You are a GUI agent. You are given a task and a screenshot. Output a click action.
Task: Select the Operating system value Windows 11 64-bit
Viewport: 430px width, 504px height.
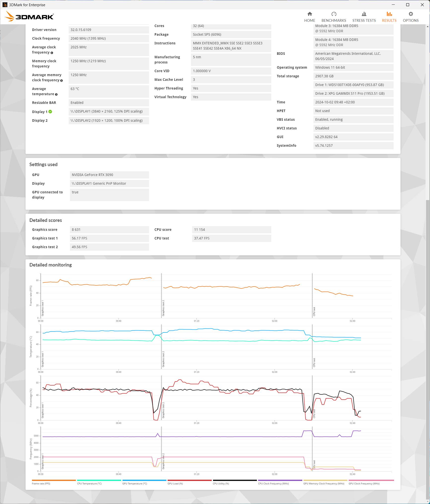click(x=353, y=67)
